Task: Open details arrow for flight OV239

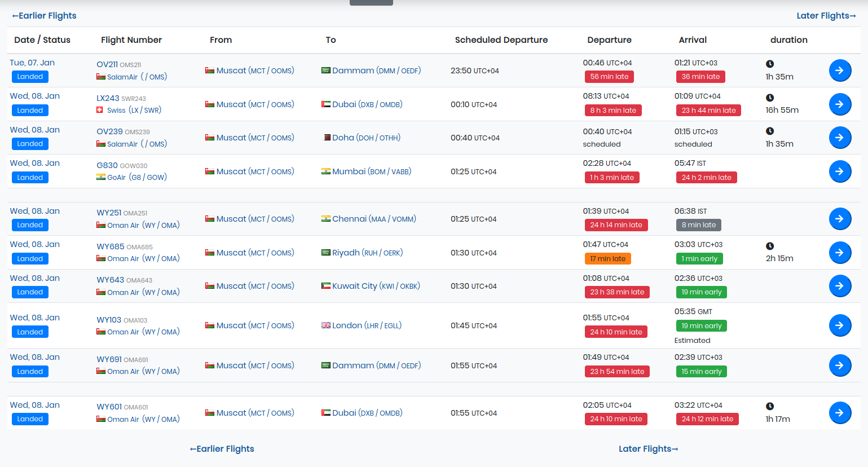Action: pyautogui.click(x=840, y=138)
